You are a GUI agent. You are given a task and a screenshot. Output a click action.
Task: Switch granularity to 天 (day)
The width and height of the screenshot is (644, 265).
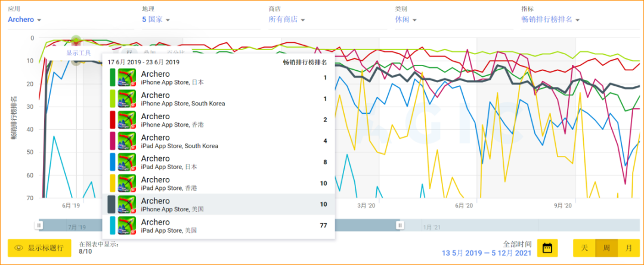click(584, 248)
